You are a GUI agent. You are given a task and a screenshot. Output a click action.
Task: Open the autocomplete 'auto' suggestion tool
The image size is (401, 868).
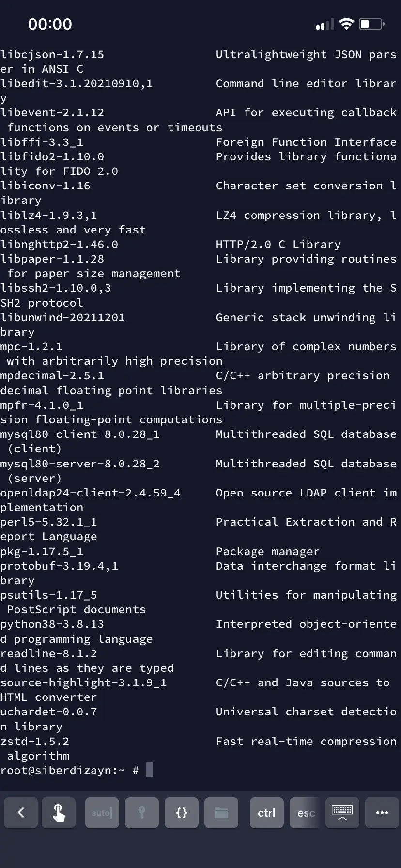[102, 813]
